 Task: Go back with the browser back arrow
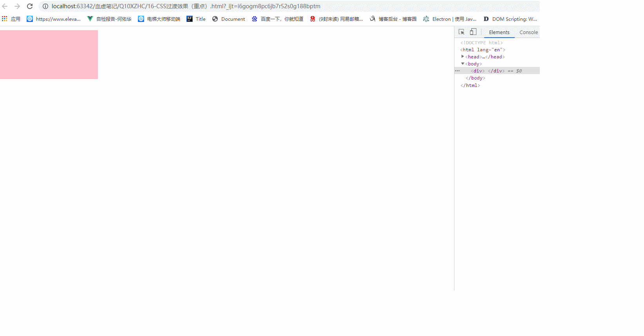(5, 6)
